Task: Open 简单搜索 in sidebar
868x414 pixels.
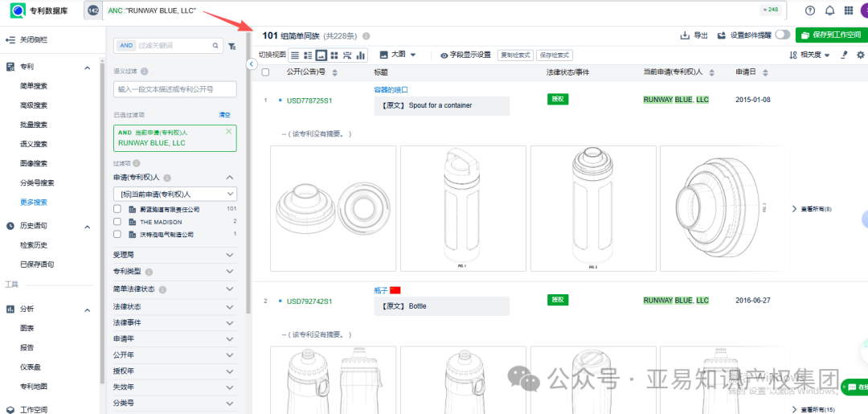Action: [34, 86]
